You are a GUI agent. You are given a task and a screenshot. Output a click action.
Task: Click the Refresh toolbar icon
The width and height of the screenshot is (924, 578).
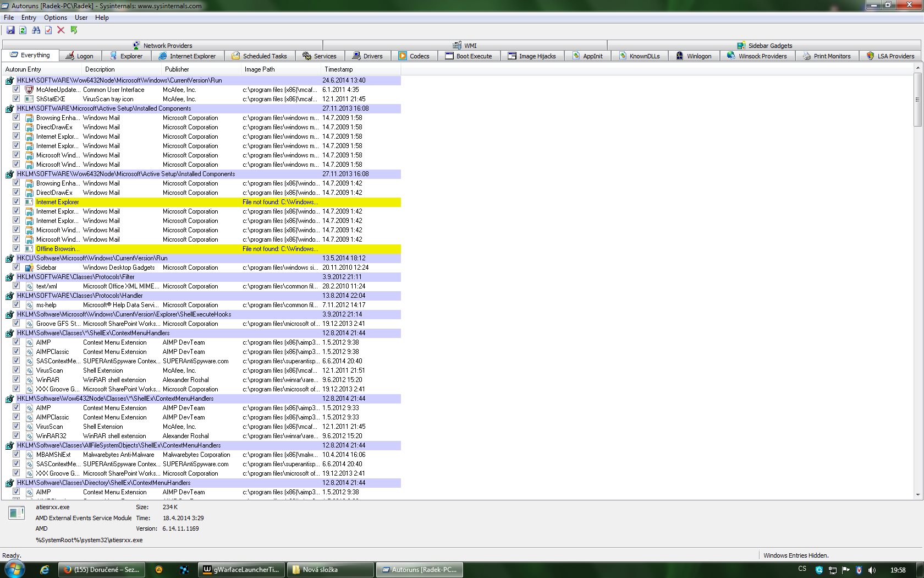[23, 30]
